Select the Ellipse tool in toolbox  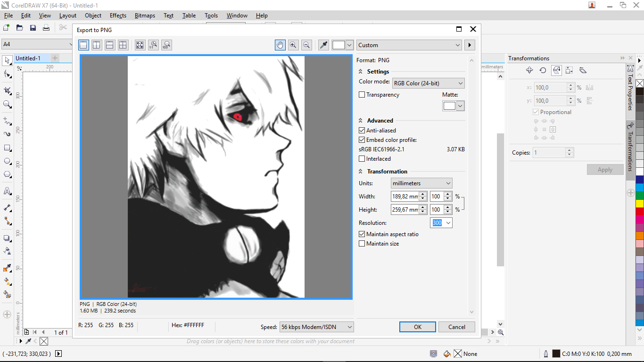[7, 161]
